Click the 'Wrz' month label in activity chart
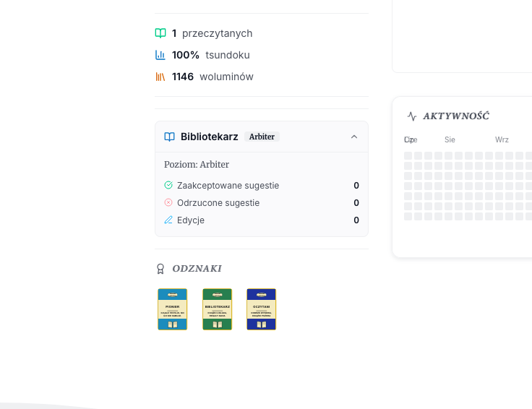532x409 pixels. click(502, 139)
